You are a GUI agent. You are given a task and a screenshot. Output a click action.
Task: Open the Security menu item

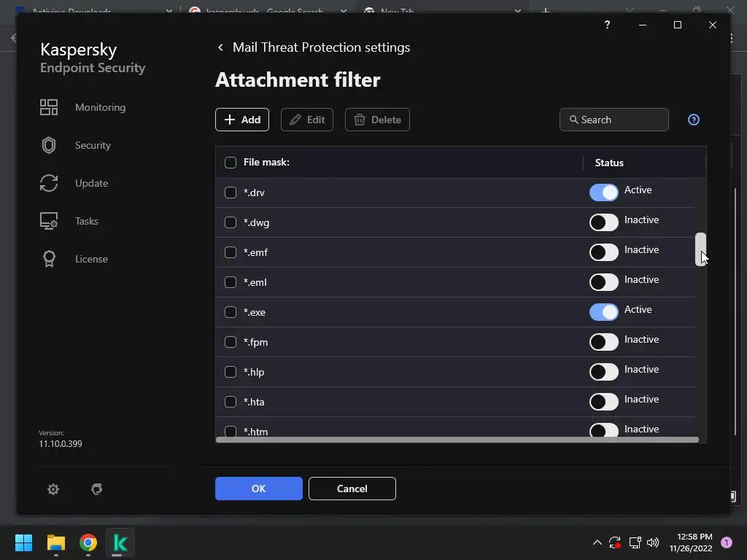93,145
